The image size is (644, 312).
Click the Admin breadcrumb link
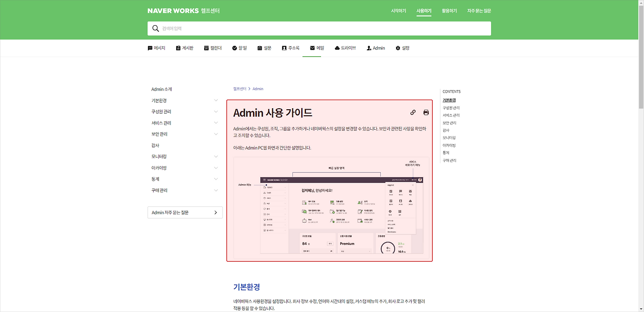click(258, 89)
